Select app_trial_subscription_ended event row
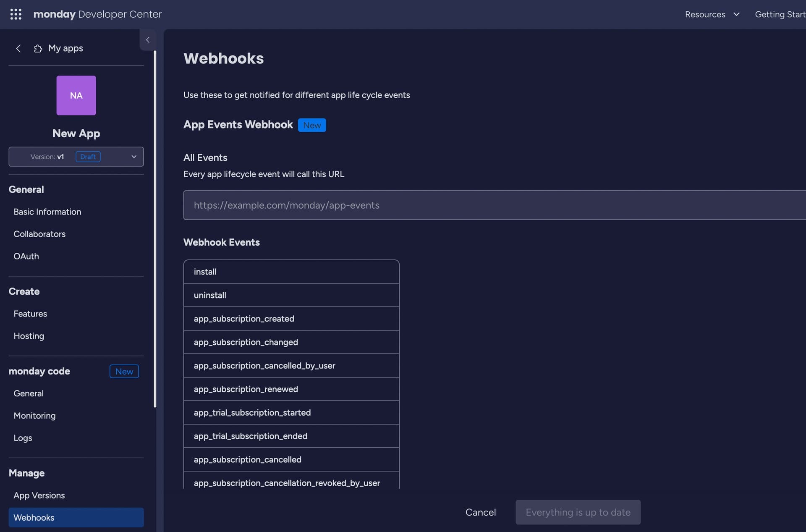This screenshot has height=532, width=806. click(x=291, y=436)
